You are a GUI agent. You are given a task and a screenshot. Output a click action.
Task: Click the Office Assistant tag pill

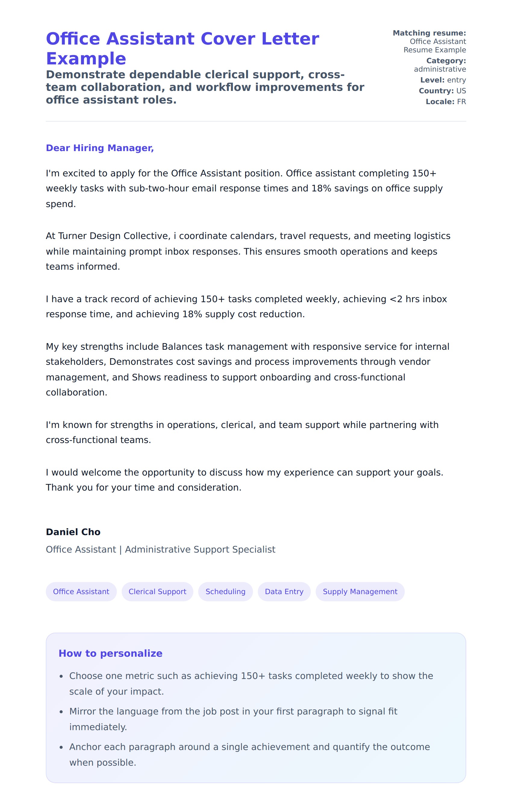pyautogui.click(x=81, y=591)
